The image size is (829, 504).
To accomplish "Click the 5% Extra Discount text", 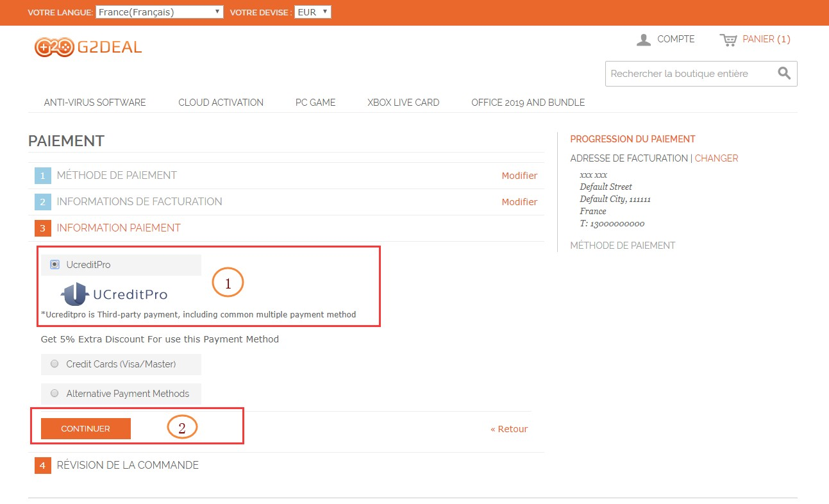I will (160, 339).
